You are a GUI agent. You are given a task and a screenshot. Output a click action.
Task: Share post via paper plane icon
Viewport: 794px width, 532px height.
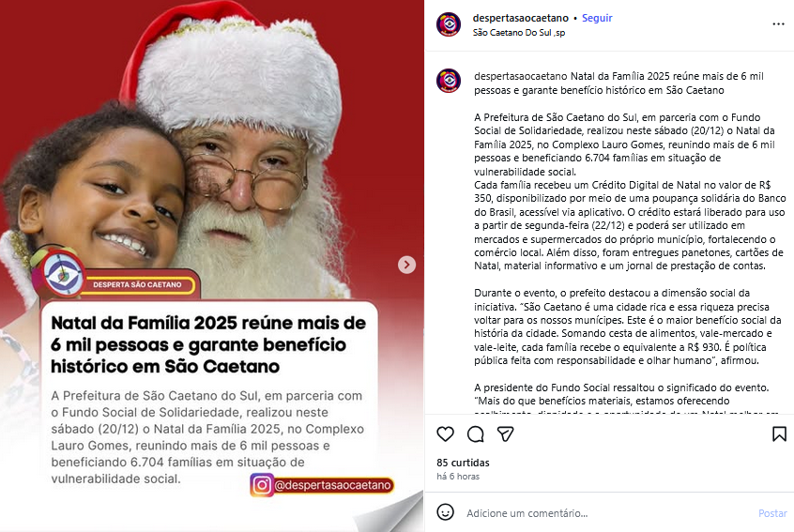pos(505,433)
